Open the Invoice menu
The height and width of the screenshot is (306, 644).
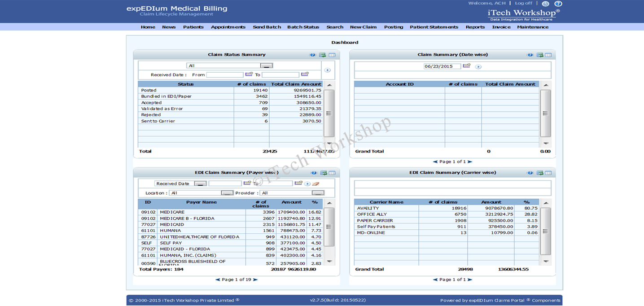501,27
